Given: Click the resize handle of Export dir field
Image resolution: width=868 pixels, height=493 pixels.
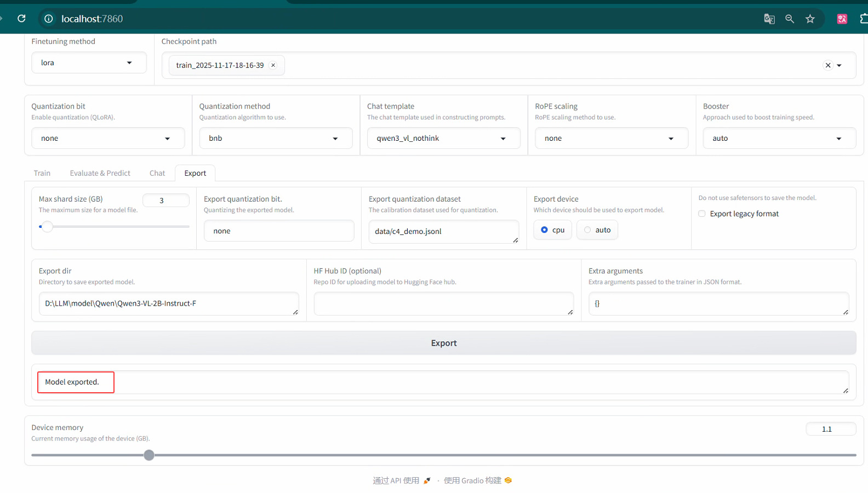Looking at the screenshot, I should pos(295,312).
